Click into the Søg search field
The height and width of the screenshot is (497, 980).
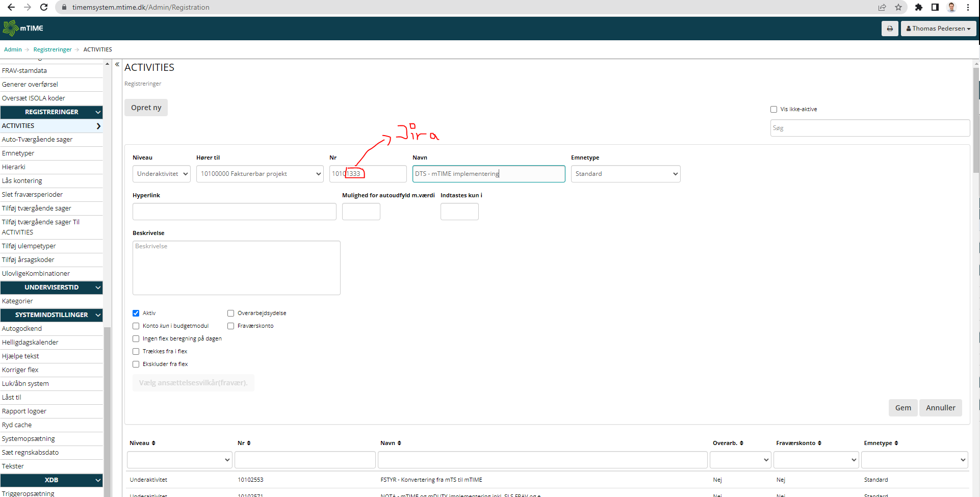[x=869, y=128]
